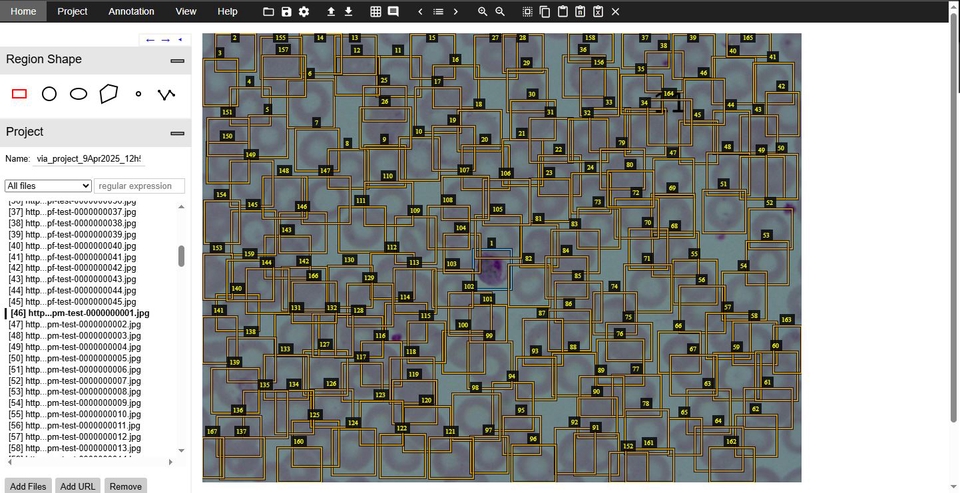
Task: Select file [46] pm-test-0000000001.jpg
Action: [80, 313]
